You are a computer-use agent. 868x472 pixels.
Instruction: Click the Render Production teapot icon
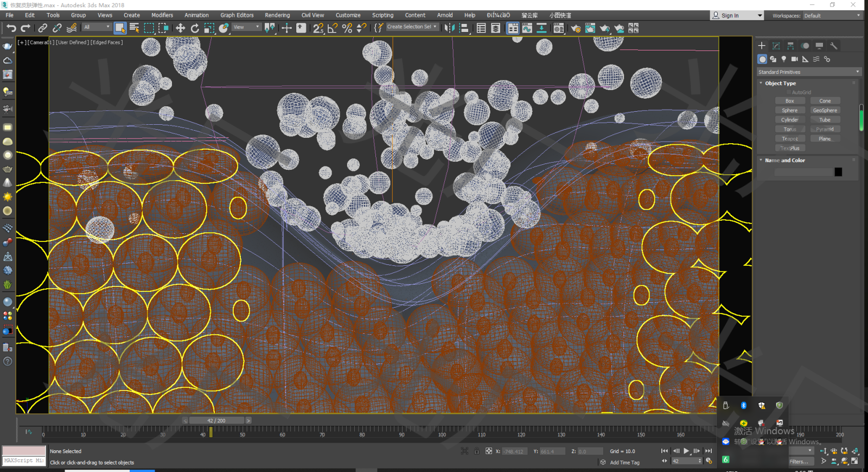point(604,28)
